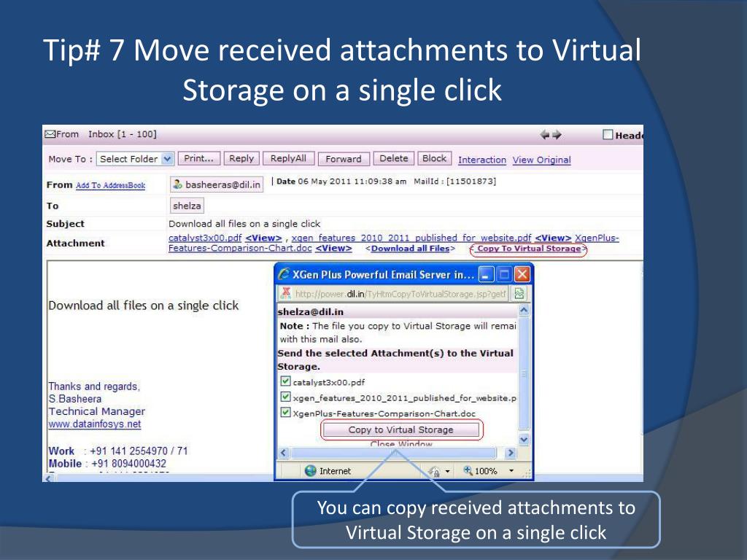Image resolution: width=747 pixels, height=560 pixels.
Task: Uncheck xgen_features_2010_2011_published_for_website file checkbox
Action: [285, 397]
